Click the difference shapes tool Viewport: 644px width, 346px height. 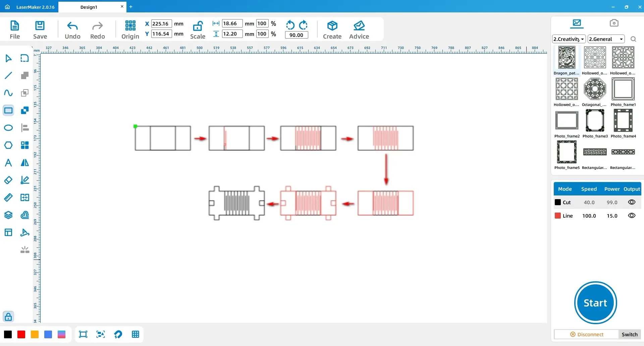(25, 93)
